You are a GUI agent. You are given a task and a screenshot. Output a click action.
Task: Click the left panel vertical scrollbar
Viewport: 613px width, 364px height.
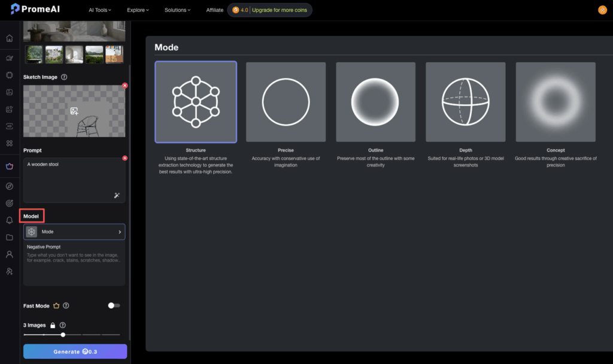pyautogui.click(x=129, y=202)
